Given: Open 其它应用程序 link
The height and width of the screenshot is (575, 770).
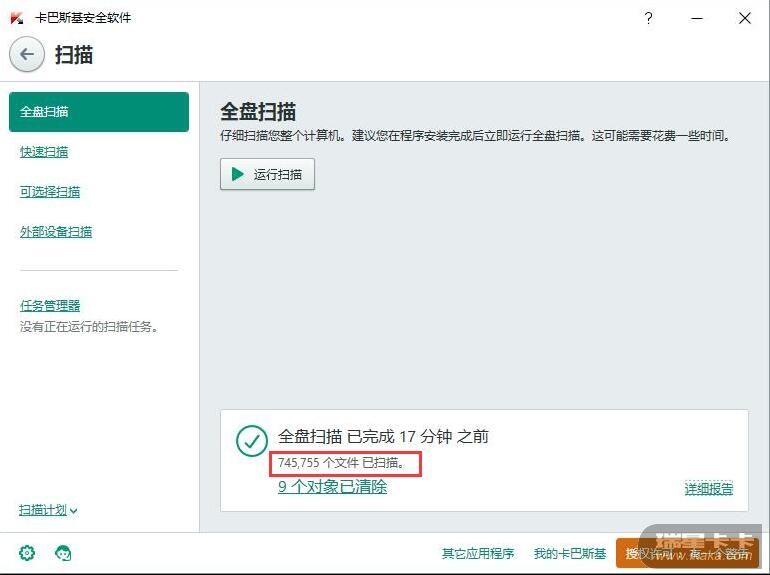Looking at the screenshot, I should (478, 553).
